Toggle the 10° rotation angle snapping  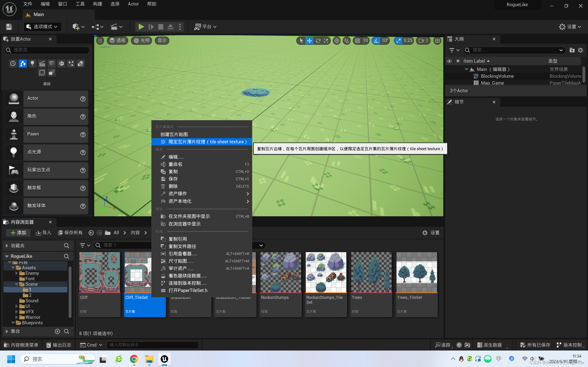point(376,41)
